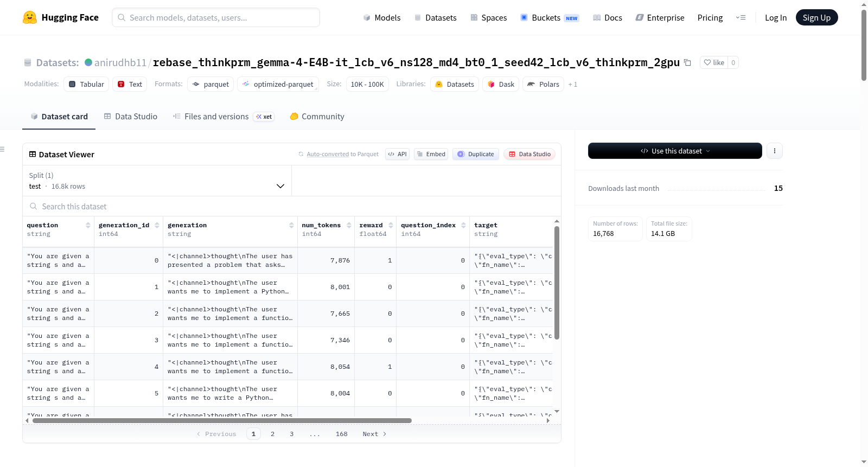Screen dimensions: 868x467
Task: Jump to page 168 of the table
Action: (x=341, y=434)
